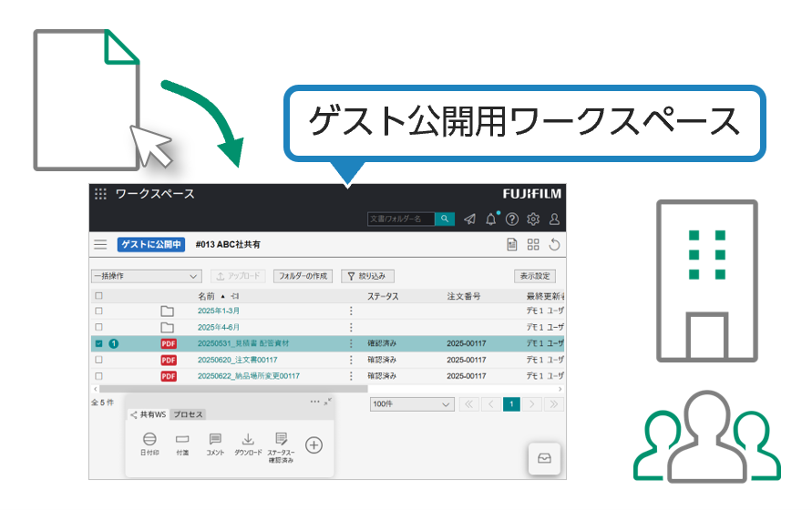Check the 2025年1-3月 row checkbox

pos(99,311)
